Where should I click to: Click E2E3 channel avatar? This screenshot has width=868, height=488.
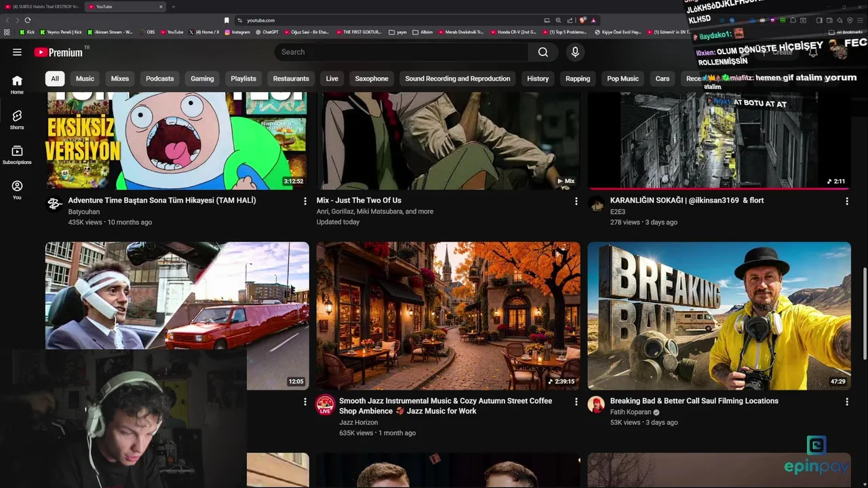pyautogui.click(x=596, y=203)
